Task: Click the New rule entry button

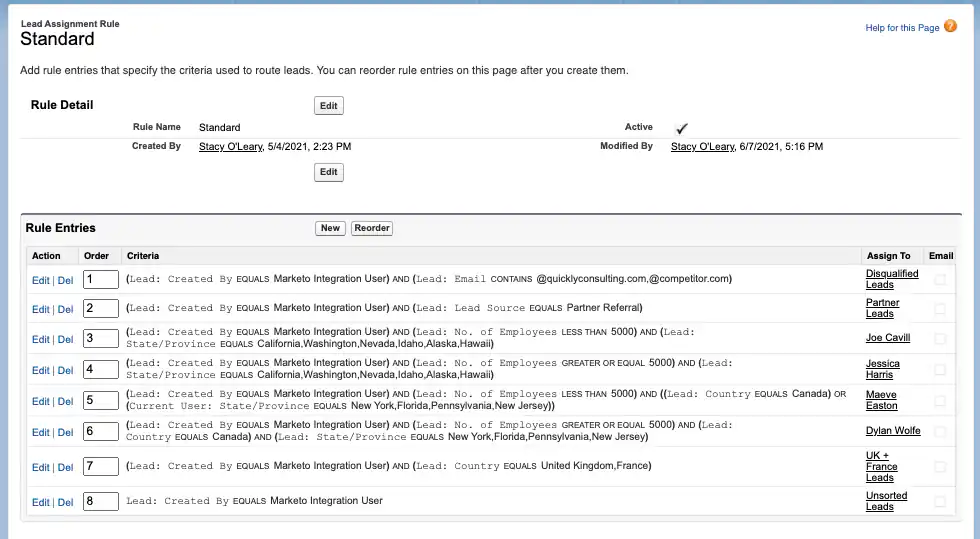Action: [330, 228]
